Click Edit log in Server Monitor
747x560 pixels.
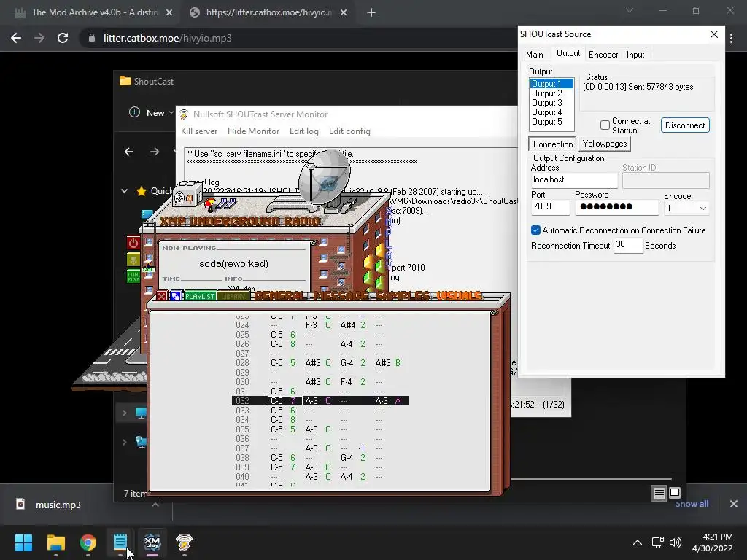point(304,131)
